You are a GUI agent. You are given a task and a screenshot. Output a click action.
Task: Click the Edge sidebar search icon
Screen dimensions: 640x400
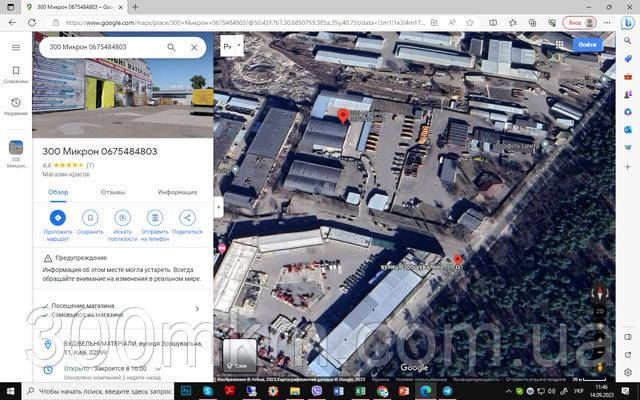click(628, 40)
